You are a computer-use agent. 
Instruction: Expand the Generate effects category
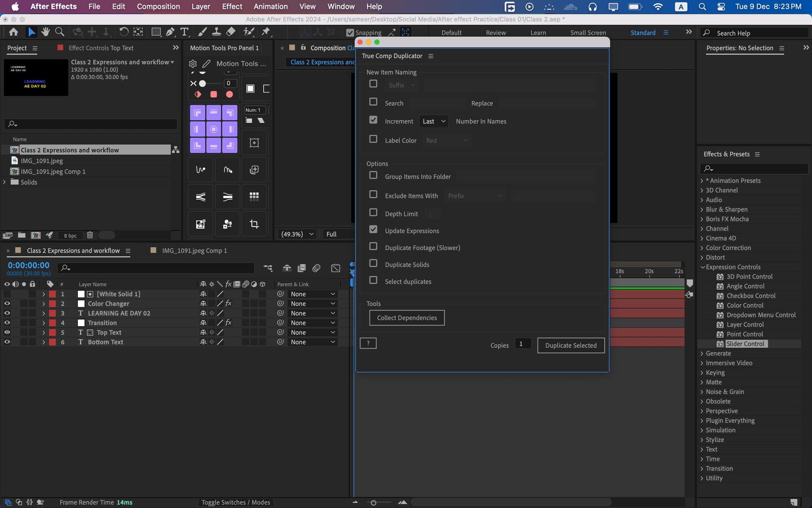702,354
